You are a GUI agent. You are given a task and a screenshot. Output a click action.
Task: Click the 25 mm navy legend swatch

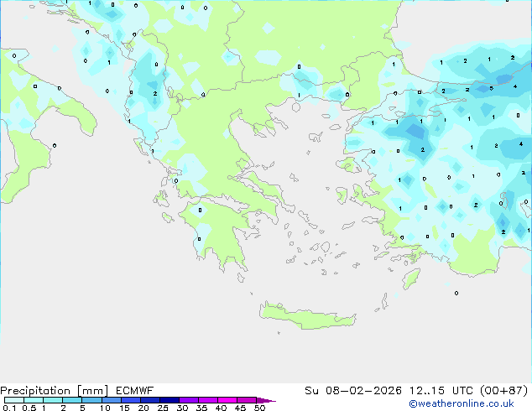[170, 400]
